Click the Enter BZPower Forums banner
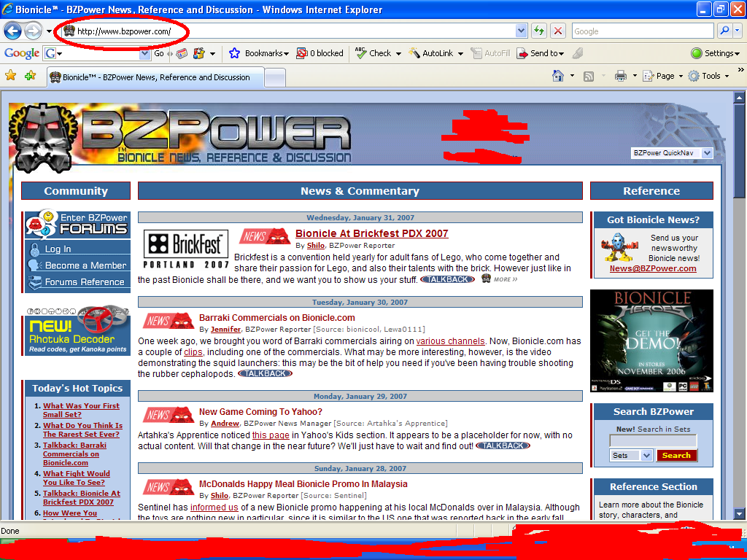 pyautogui.click(x=77, y=225)
